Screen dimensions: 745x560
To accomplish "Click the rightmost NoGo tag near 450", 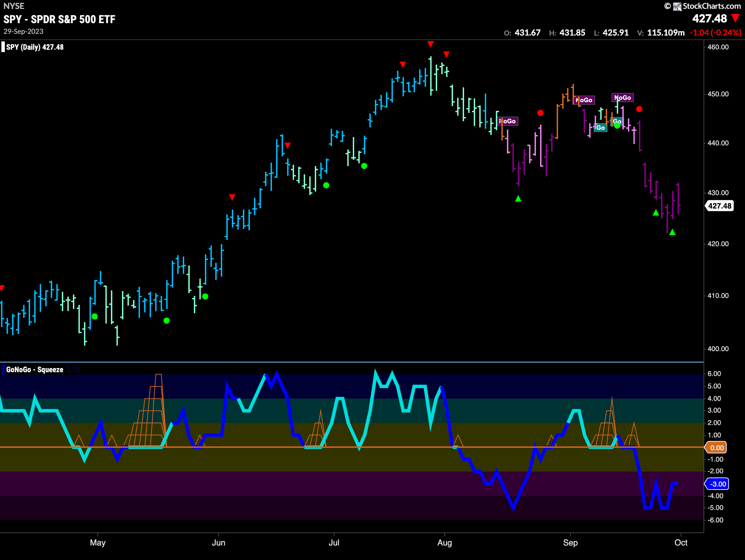I will [x=623, y=98].
